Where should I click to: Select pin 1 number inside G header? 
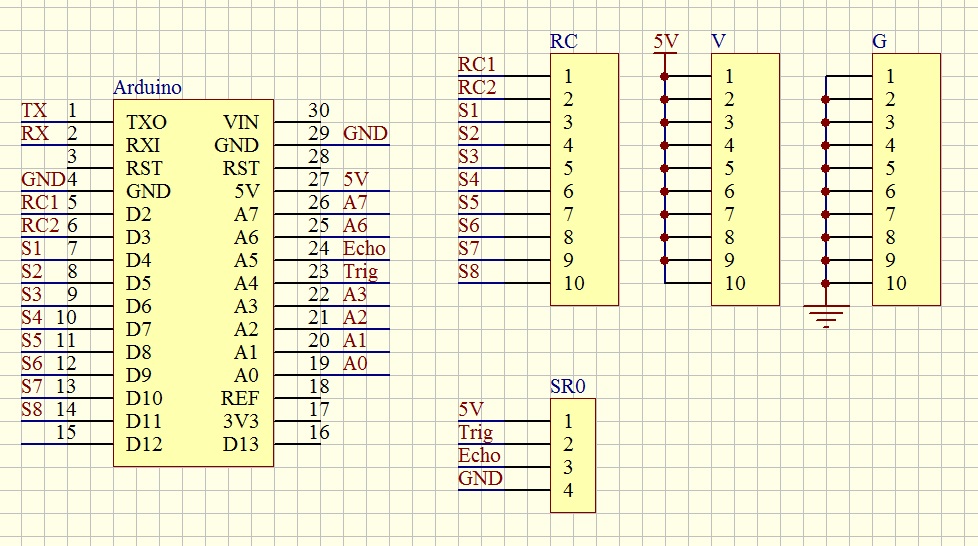[890, 77]
